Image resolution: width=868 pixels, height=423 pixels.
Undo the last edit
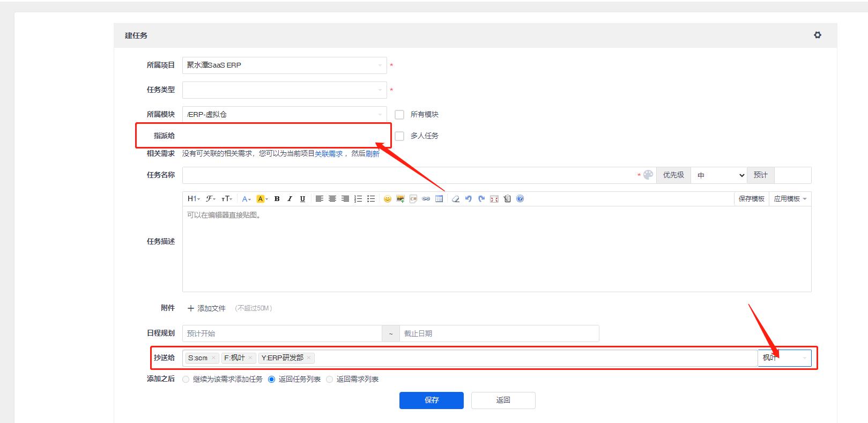469,199
